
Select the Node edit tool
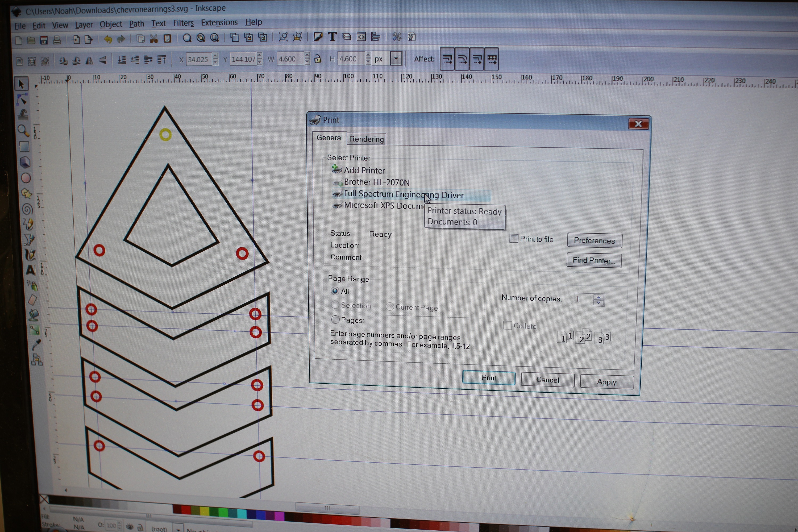click(x=22, y=99)
